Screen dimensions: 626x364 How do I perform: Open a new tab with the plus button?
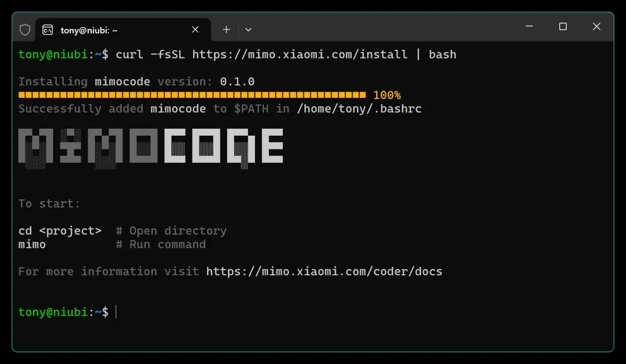click(227, 30)
